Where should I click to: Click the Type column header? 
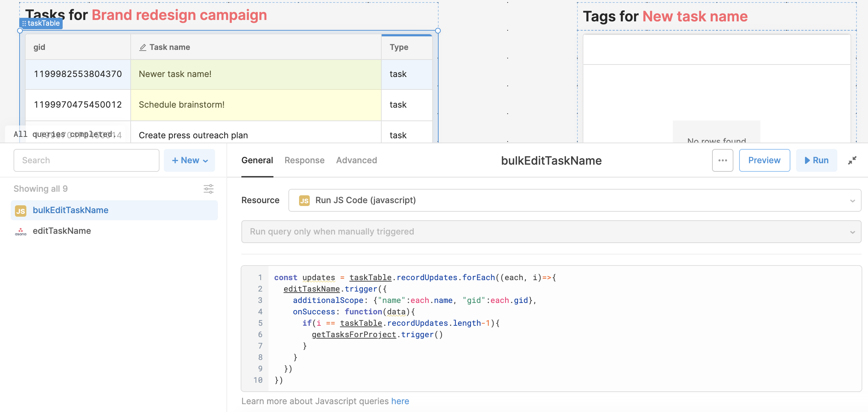click(407, 47)
